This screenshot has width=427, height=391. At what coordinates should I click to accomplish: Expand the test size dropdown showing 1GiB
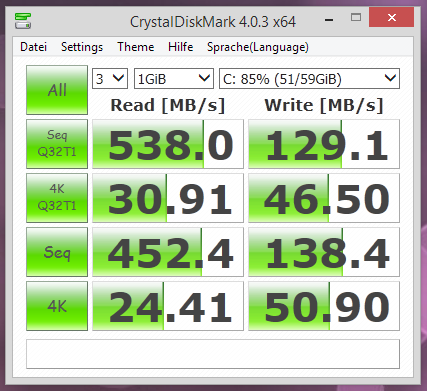point(174,79)
